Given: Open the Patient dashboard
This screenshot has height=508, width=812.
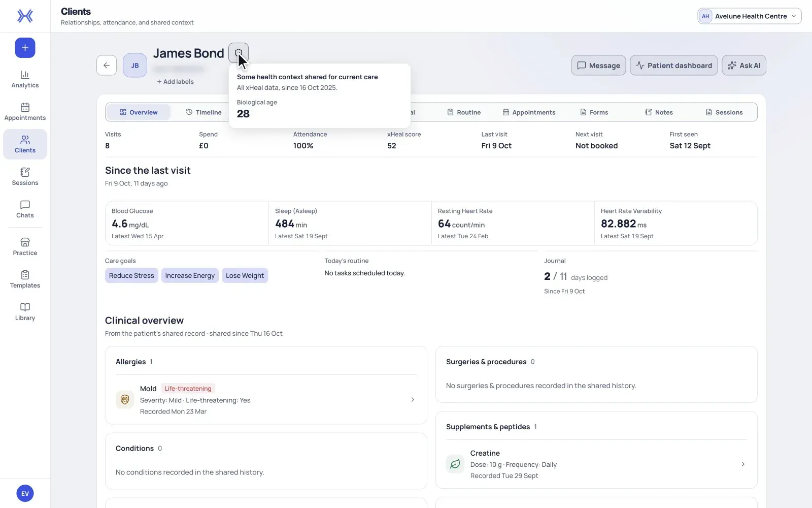Looking at the screenshot, I should point(674,66).
